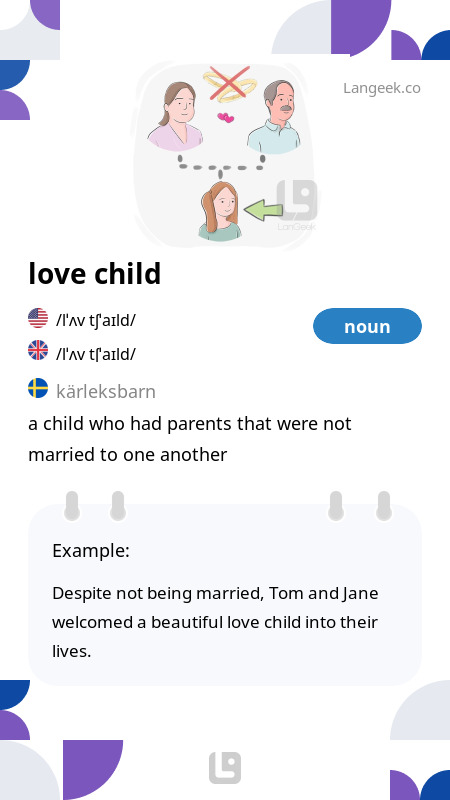Click the love child heading
This screenshot has height=800, width=450.
[x=95, y=273]
